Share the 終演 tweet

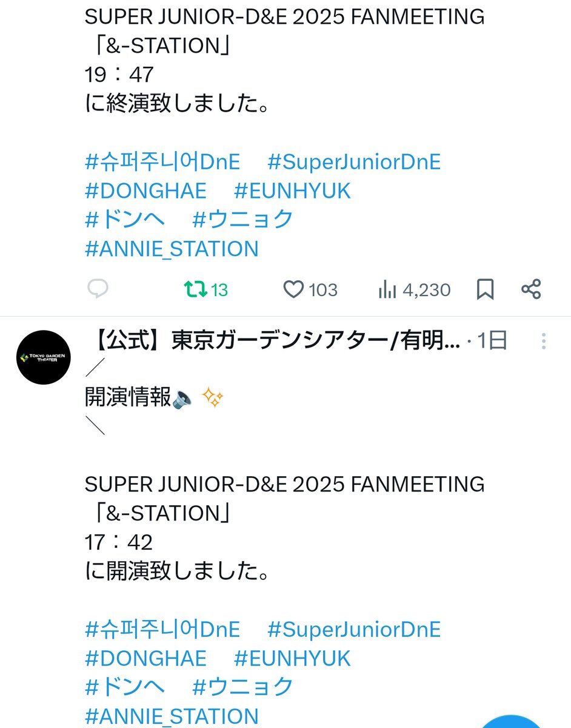point(531,289)
